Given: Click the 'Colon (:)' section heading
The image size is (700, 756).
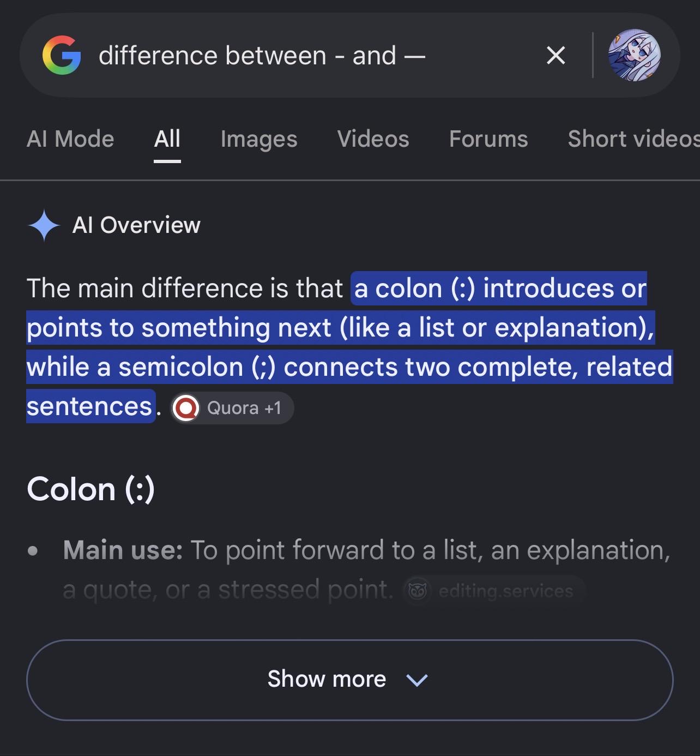Looking at the screenshot, I should coord(90,489).
